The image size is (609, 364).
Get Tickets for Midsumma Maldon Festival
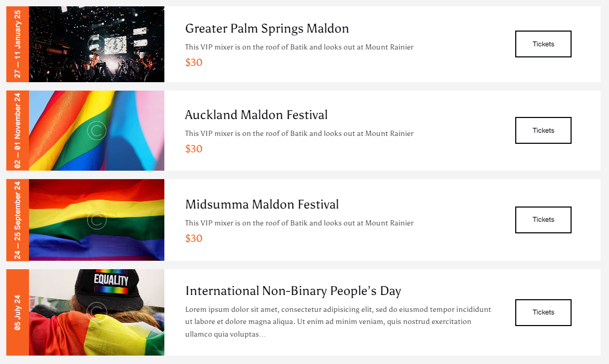[543, 220]
